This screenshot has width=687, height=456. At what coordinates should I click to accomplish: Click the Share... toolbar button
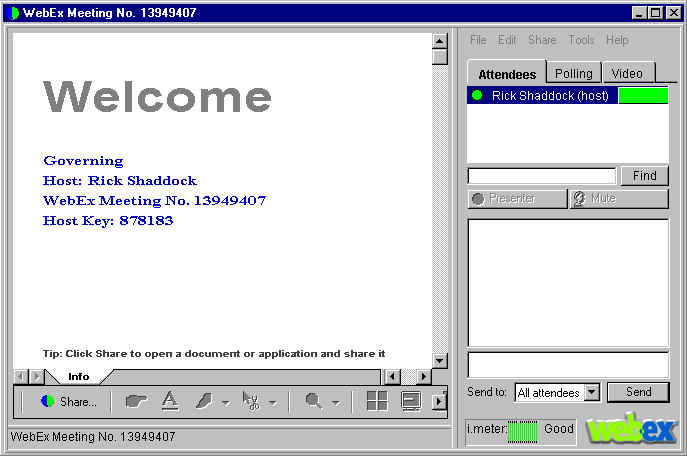point(68,401)
